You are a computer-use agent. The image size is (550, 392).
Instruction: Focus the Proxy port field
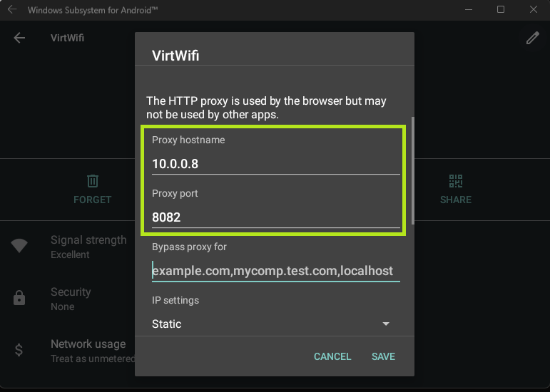pos(275,217)
